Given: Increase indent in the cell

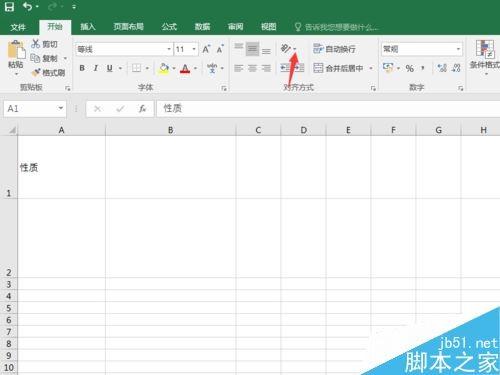Looking at the screenshot, I should [299, 68].
